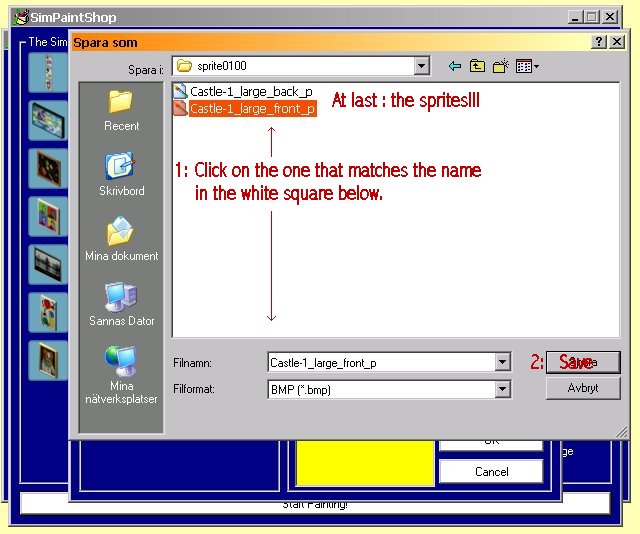Image resolution: width=640 pixels, height=534 pixels.
Task: Minimize the SimPaintShop window
Action: 575,17
